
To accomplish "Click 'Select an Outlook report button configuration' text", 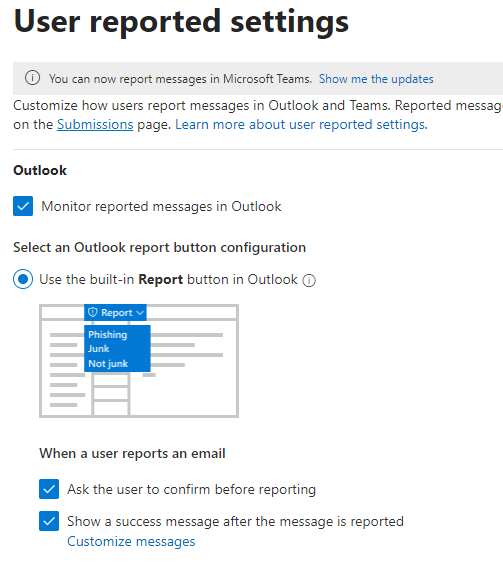I will click(x=159, y=248).
